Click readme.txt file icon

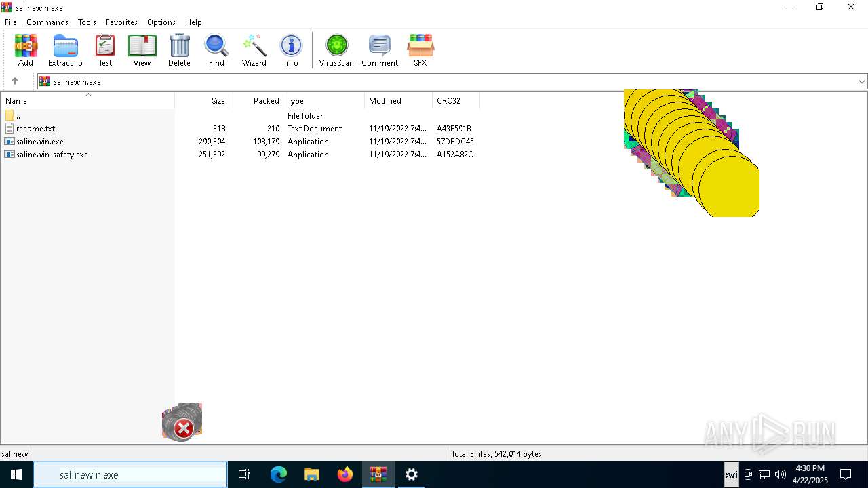click(x=9, y=129)
